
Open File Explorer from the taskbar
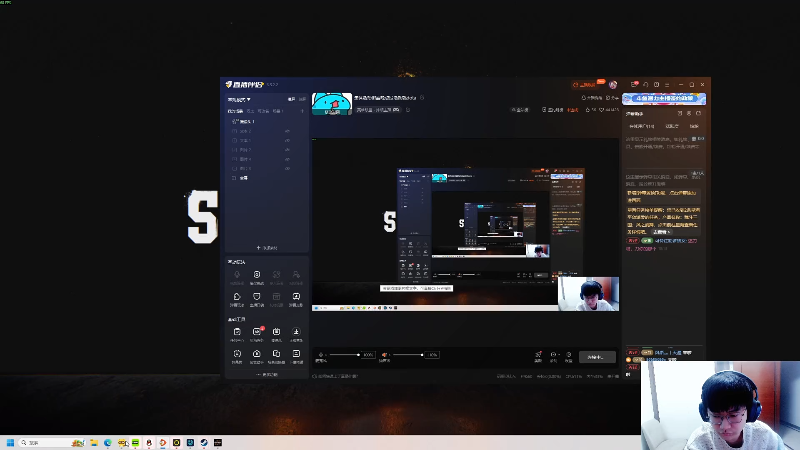(x=94, y=442)
